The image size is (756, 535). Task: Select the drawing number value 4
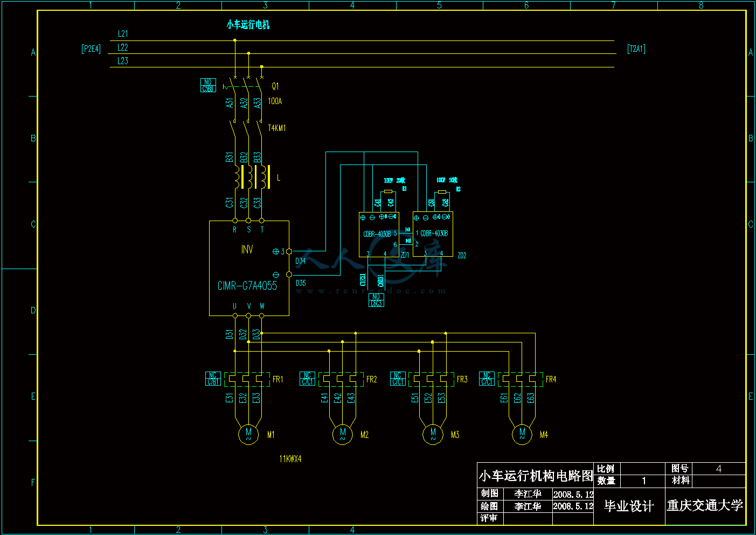tap(719, 468)
